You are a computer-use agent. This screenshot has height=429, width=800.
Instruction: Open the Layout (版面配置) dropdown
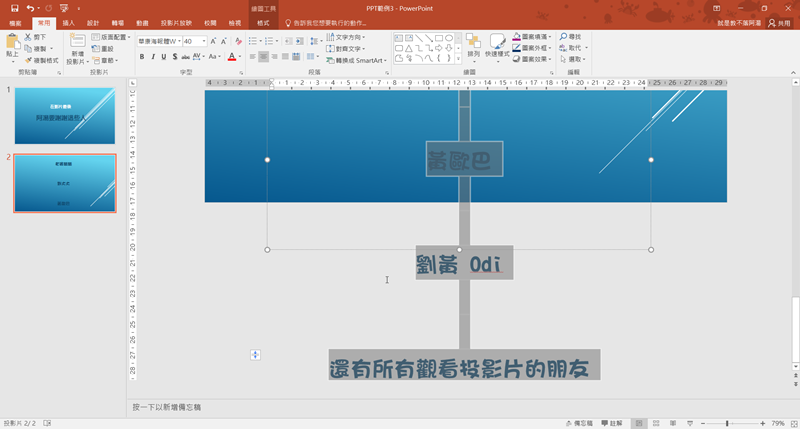[x=116, y=37]
